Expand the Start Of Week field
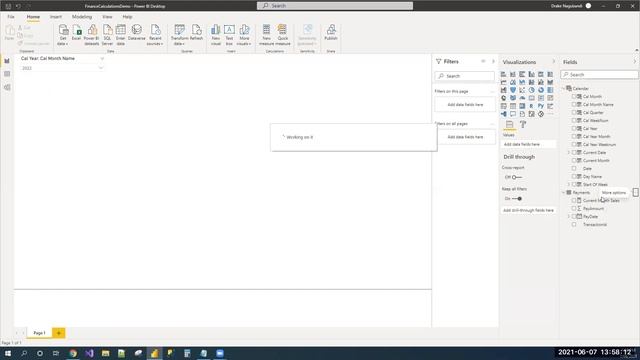The height and width of the screenshot is (360, 640). coord(569,184)
